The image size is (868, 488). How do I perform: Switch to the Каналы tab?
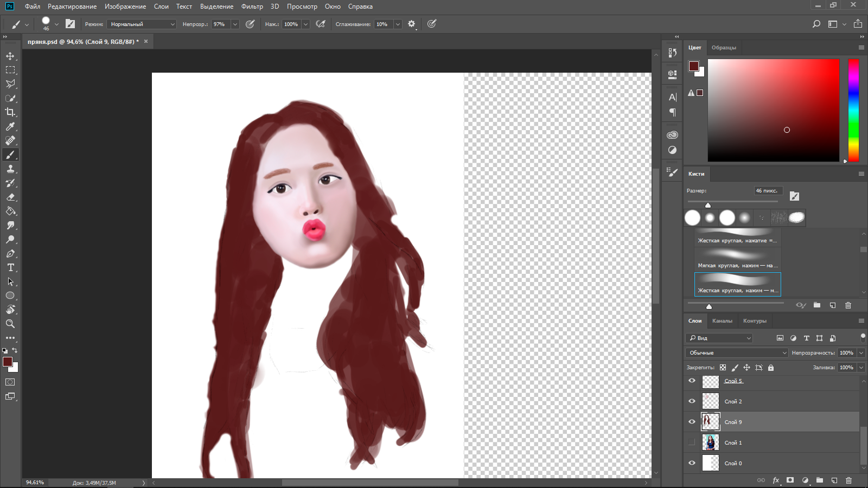click(722, 321)
